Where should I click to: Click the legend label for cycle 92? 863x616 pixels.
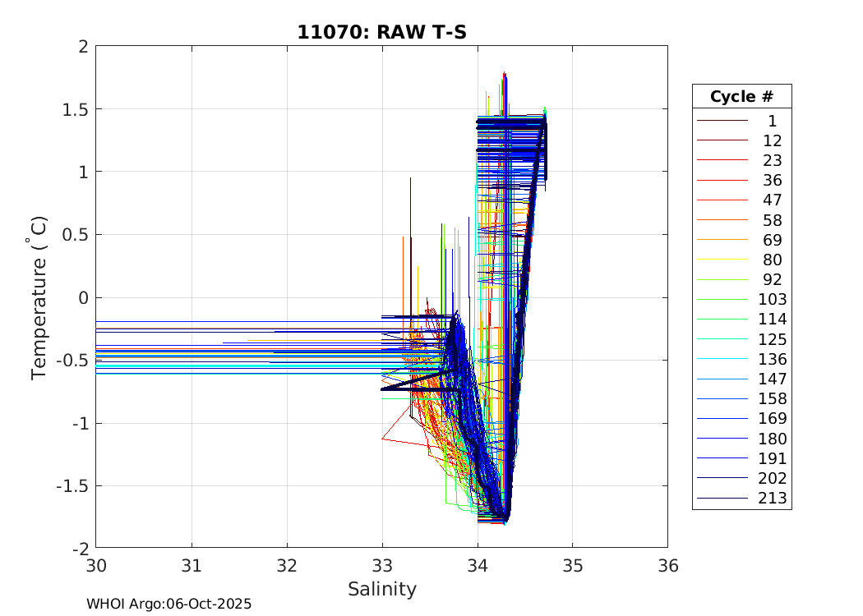[772, 280]
